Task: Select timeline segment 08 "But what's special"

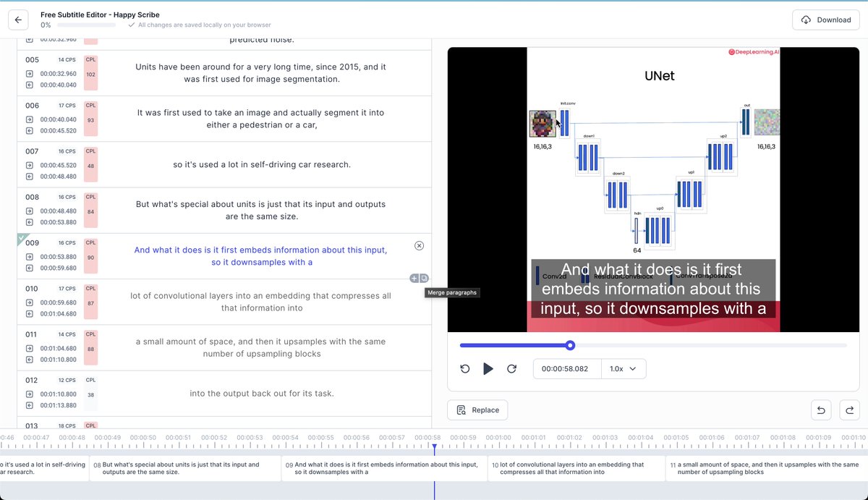Action: point(185,468)
